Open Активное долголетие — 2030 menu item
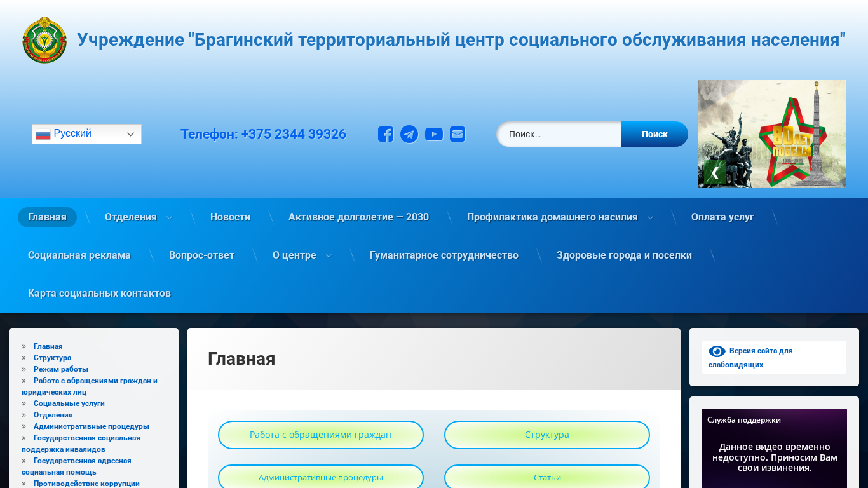Screen dimensions: 868x488 pos(358,217)
